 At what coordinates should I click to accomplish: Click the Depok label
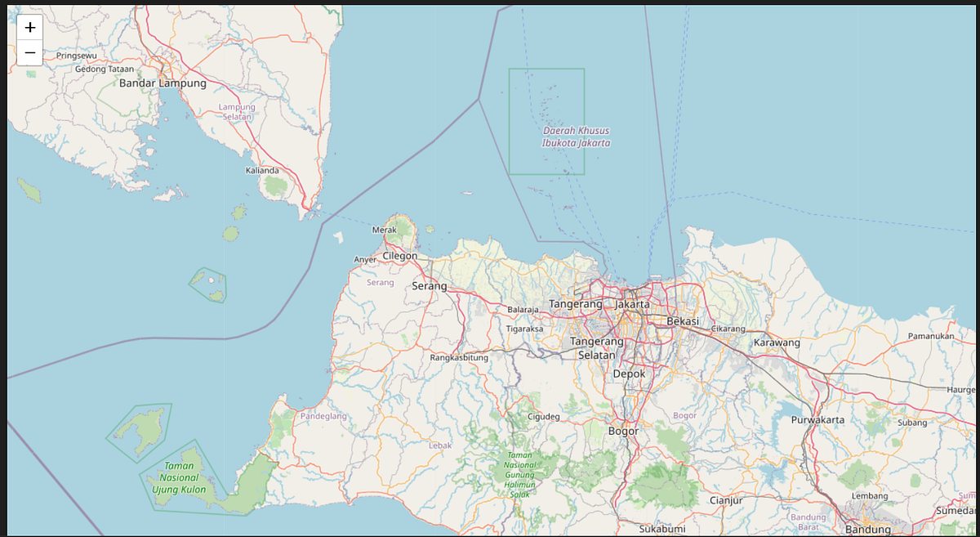pos(630,373)
